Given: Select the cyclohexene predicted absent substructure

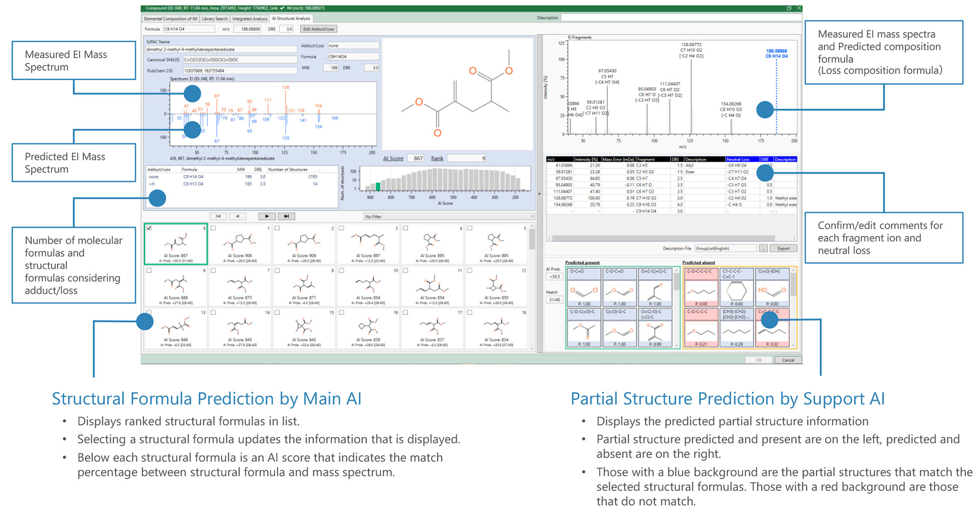Looking at the screenshot, I should click(x=736, y=288).
